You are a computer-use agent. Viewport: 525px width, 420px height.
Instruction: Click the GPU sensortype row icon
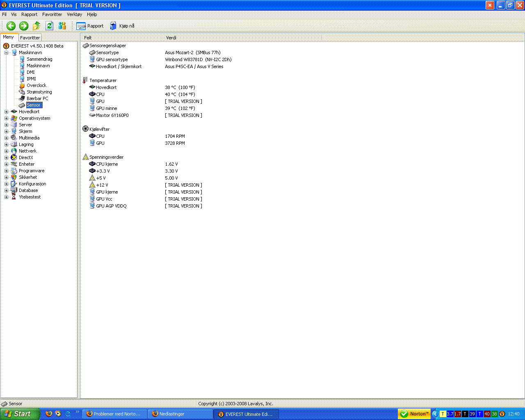click(x=92, y=59)
